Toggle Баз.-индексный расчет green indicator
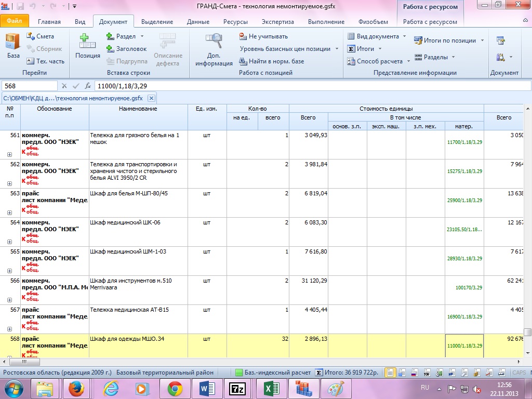The image size is (532, 399). [239, 373]
